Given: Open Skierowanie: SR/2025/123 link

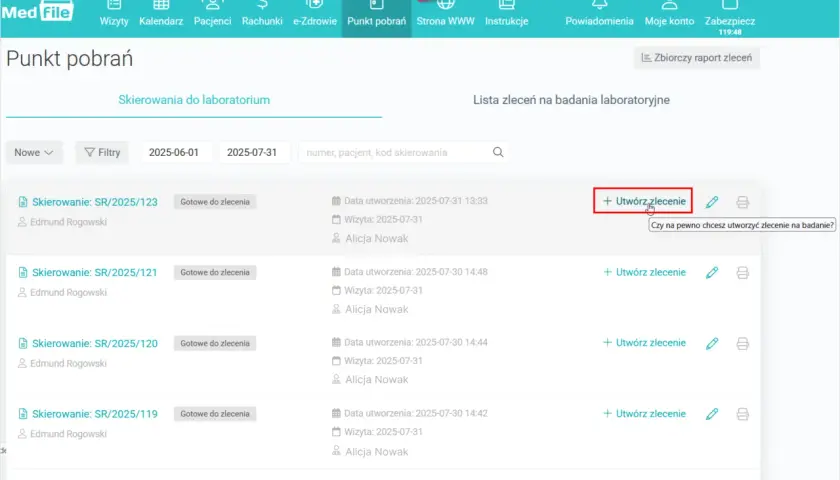Looking at the screenshot, I should tap(95, 202).
